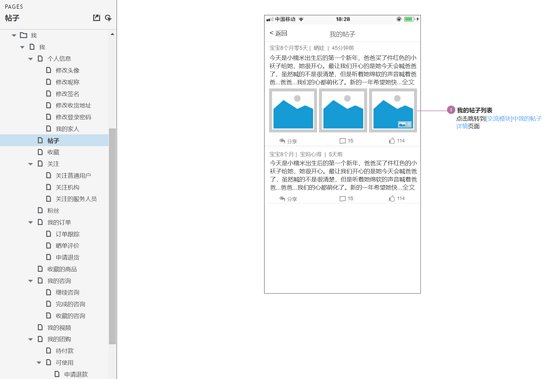Screen dimensions: 550x379
Task: Click the comment icon under second post
Action: [x=342, y=199]
